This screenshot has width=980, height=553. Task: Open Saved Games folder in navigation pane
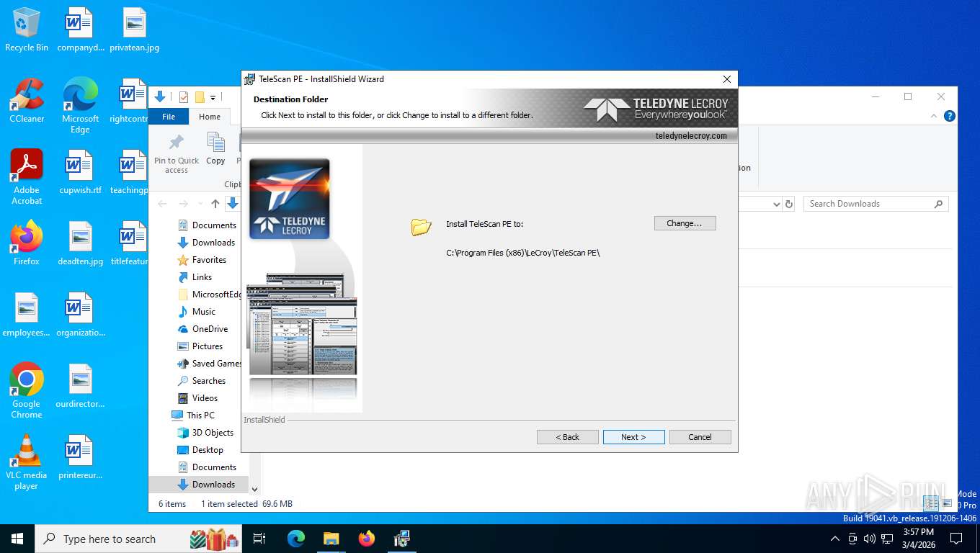209,364
